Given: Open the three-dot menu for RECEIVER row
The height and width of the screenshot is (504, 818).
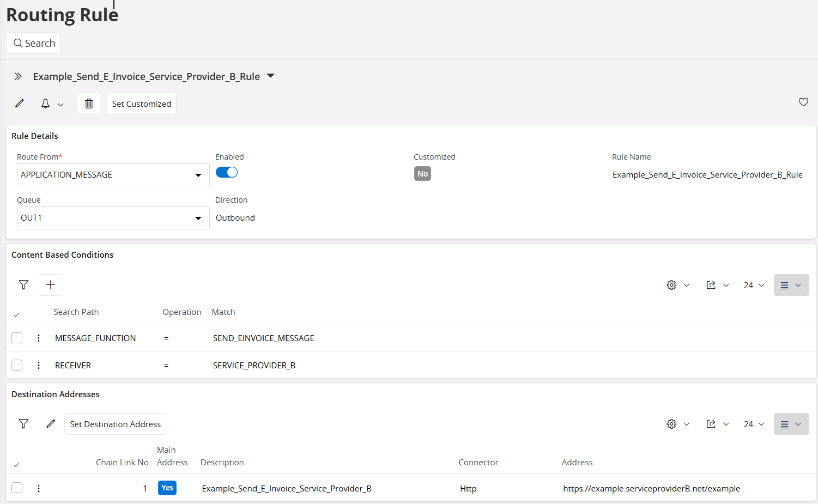Looking at the screenshot, I should [x=39, y=365].
